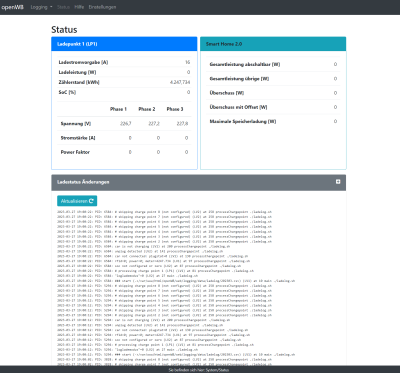Go to Einstellungen in the navbar
This screenshot has height=373, width=400.
tap(102, 7)
